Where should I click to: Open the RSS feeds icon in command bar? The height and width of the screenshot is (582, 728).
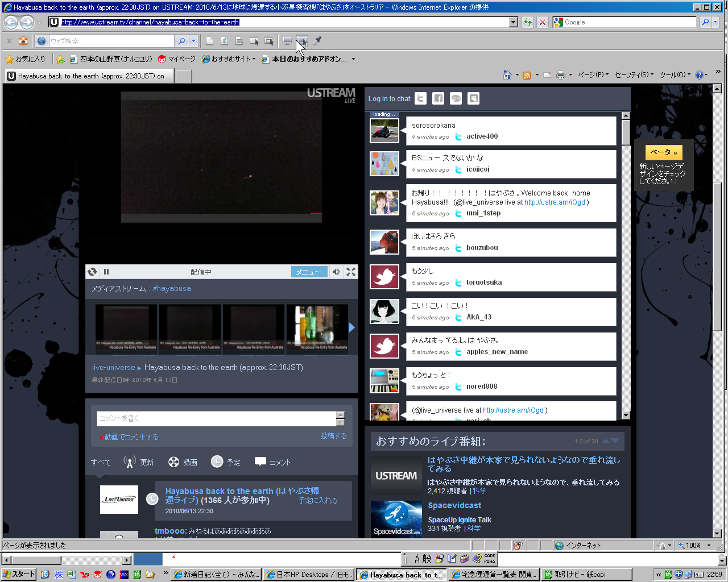[527, 75]
